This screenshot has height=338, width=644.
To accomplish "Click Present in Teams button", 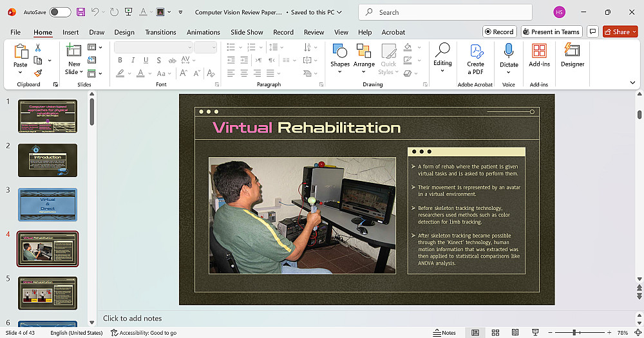I will [x=552, y=32].
